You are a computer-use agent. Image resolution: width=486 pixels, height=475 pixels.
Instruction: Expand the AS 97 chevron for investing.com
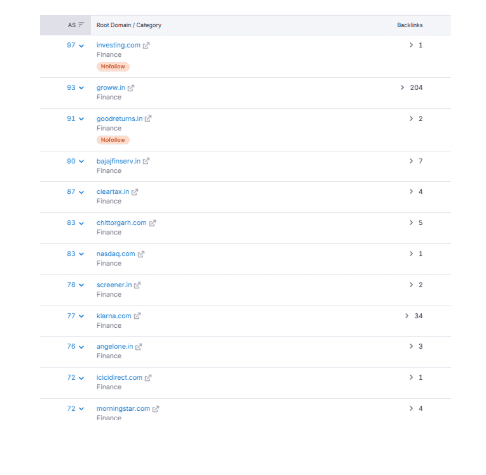click(x=81, y=46)
